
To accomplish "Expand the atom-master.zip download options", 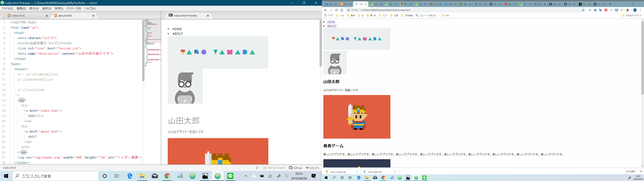I will coord(357,171).
